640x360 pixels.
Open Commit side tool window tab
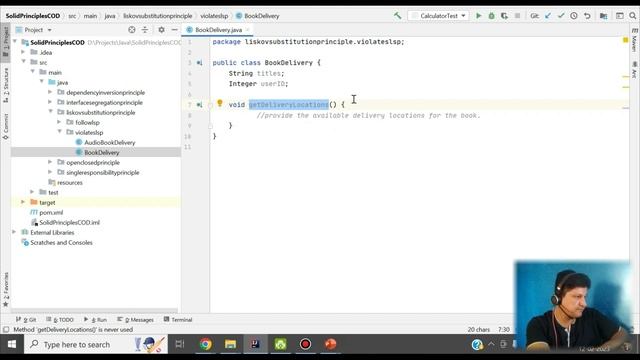coord(6,127)
